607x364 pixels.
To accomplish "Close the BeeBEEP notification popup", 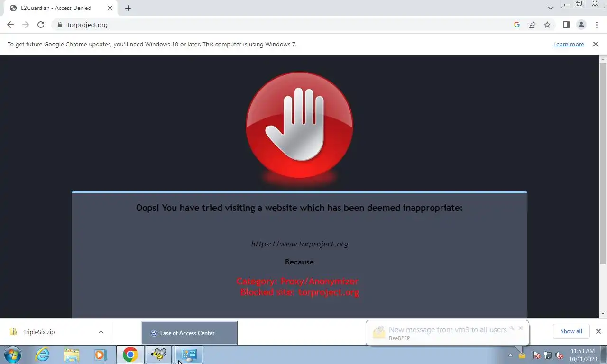I will click(x=520, y=328).
